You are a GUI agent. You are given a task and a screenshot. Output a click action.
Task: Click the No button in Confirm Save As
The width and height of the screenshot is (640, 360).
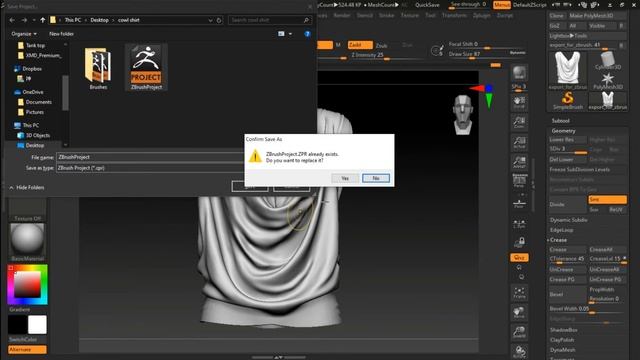point(376,178)
